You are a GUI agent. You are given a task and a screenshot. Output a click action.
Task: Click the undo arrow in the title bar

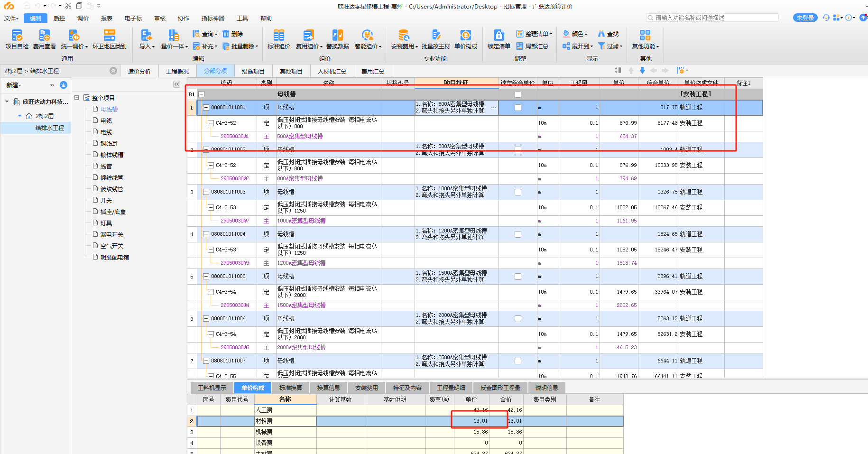(x=37, y=6)
